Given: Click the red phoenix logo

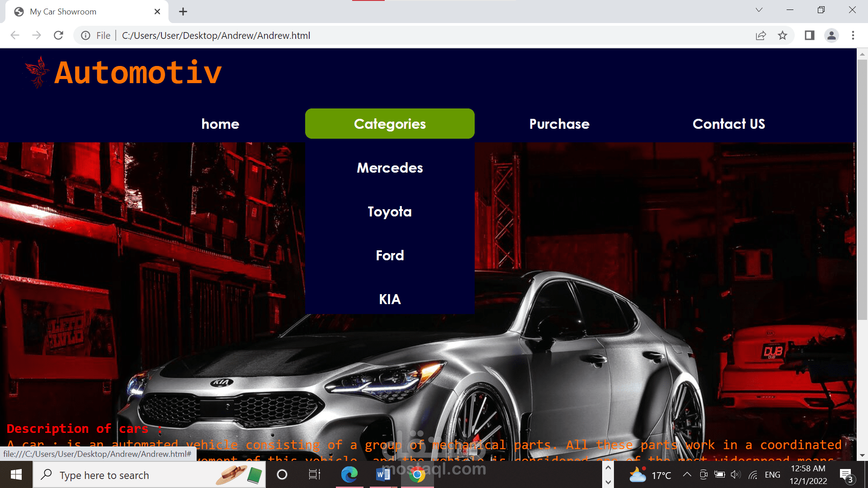Looking at the screenshot, I should [38, 72].
